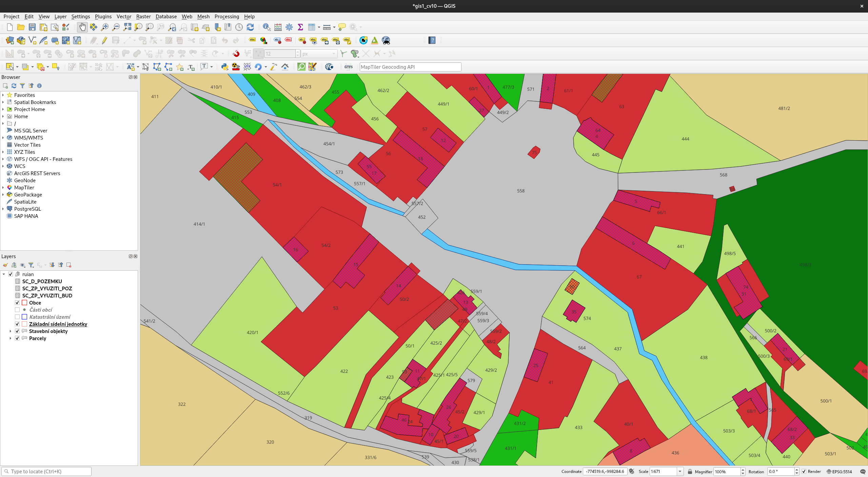Image resolution: width=868 pixels, height=477 pixels.
Task: Select the Zoom In magnifier tool
Action: (105, 27)
